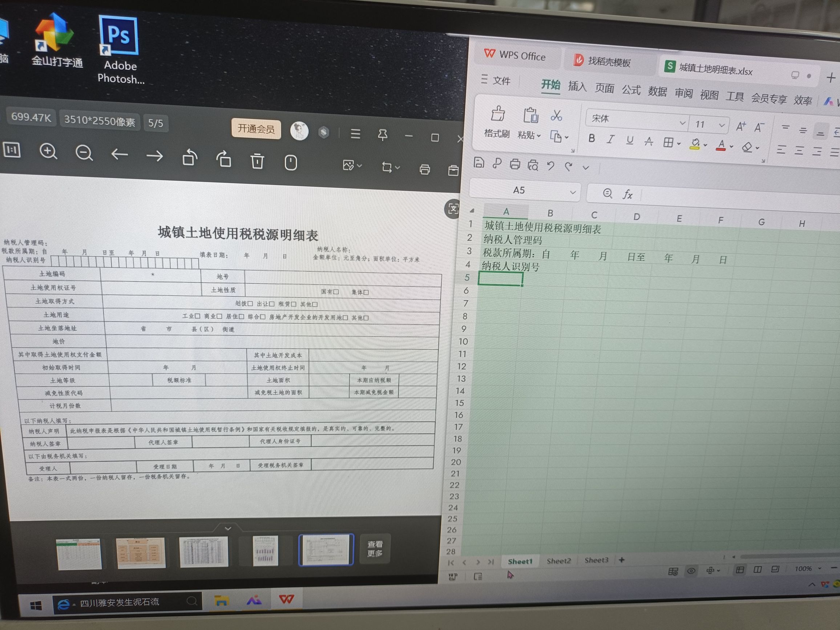Select 公式 ribbon tab
Screen dimensions: 840x630
point(631,90)
